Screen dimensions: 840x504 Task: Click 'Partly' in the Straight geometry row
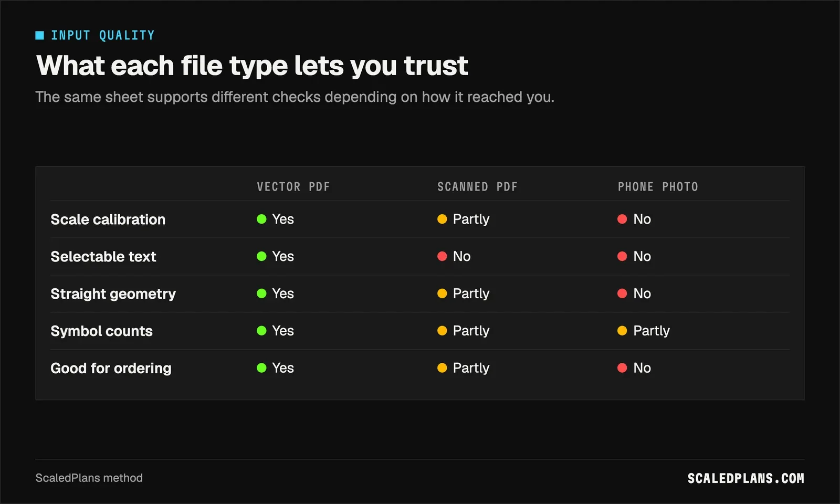click(x=471, y=294)
